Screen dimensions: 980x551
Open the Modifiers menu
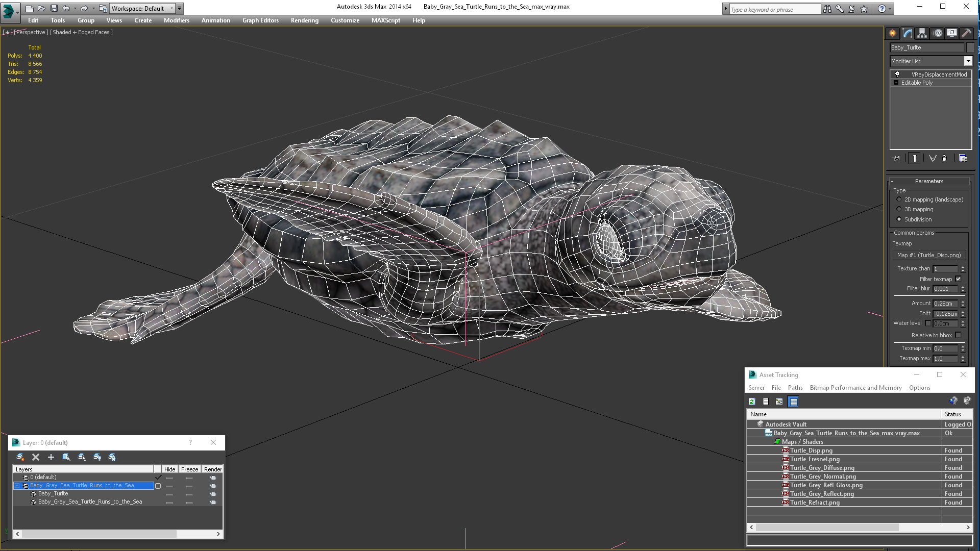(176, 20)
